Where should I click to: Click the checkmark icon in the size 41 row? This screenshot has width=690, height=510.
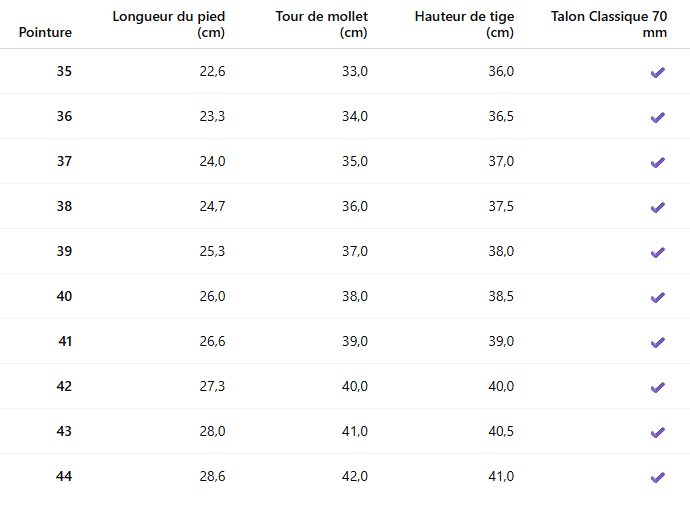coord(657,342)
